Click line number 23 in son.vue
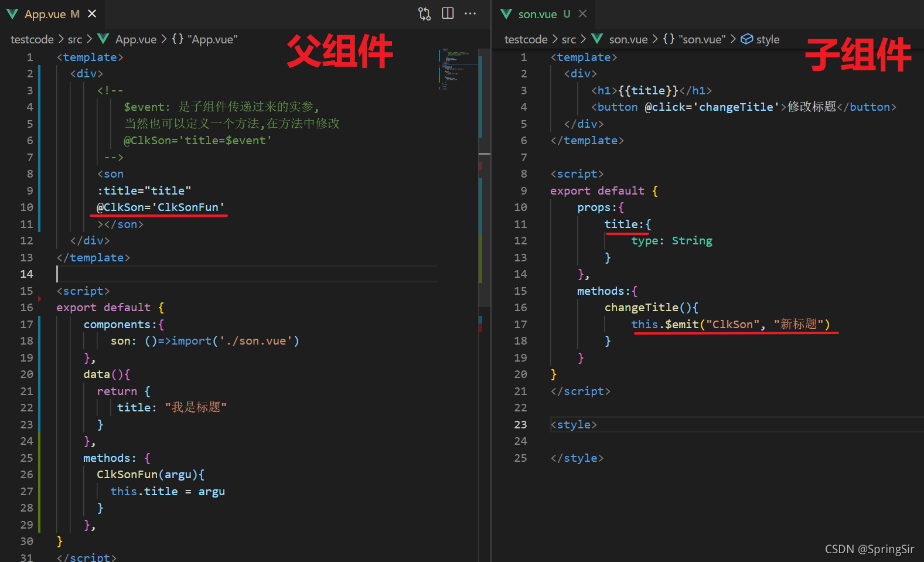Image resolution: width=924 pixels, height=562 pixels. (x=521, y=424)
